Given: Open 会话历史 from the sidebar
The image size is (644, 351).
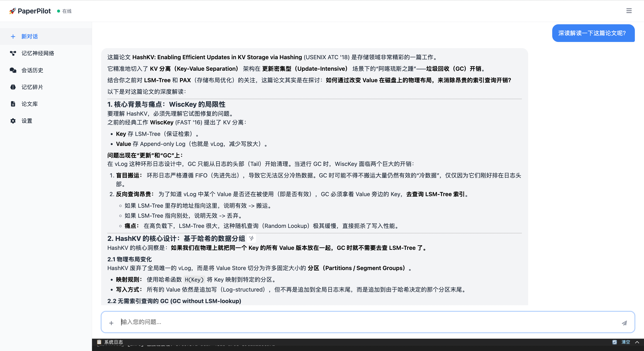Looking at the screenshot, I should [46, 70].
